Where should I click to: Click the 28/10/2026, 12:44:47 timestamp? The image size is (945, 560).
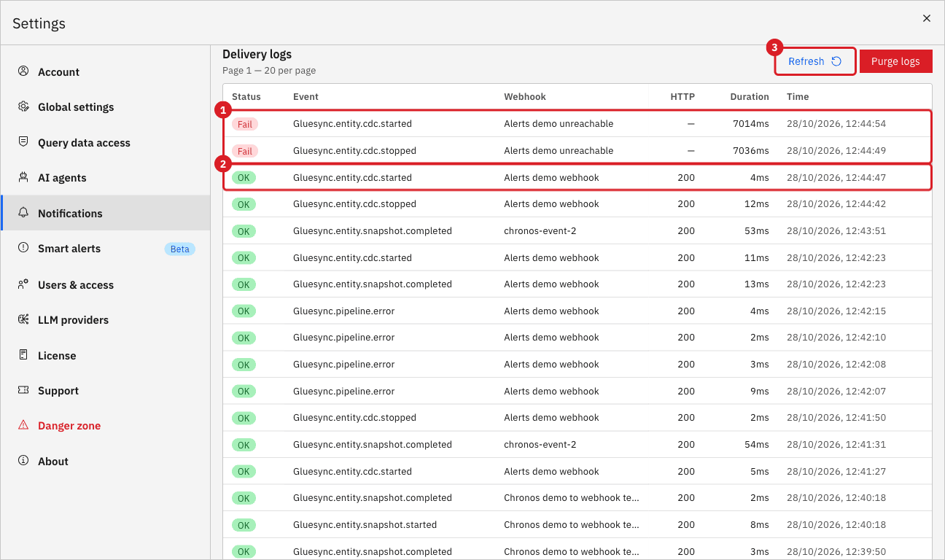click(x=836, y=177)
